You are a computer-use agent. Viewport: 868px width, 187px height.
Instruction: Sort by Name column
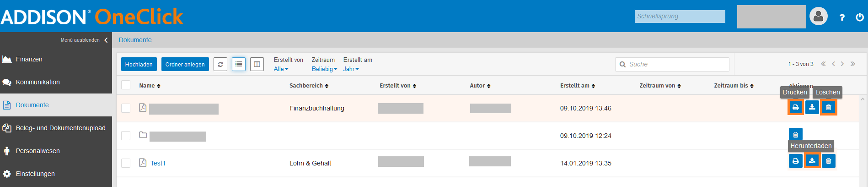(x=150, y=86)
